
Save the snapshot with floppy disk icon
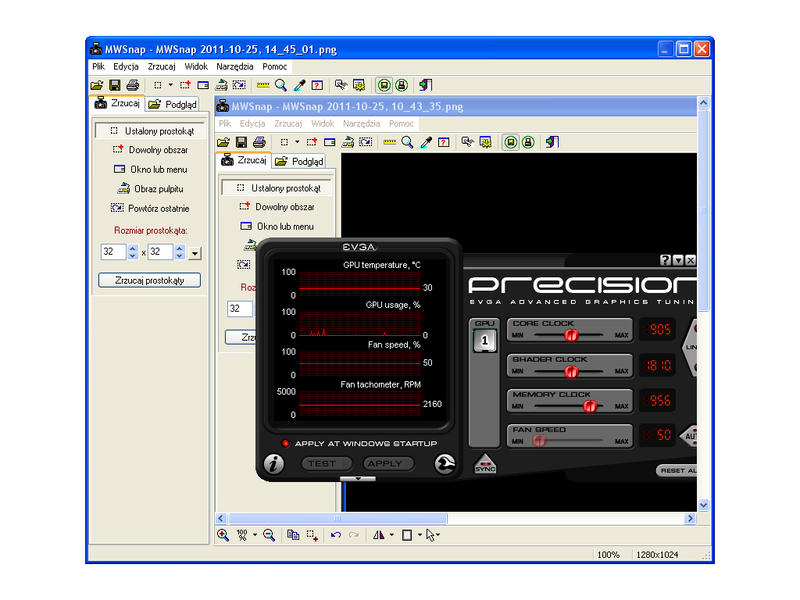[x=115, y=85]
